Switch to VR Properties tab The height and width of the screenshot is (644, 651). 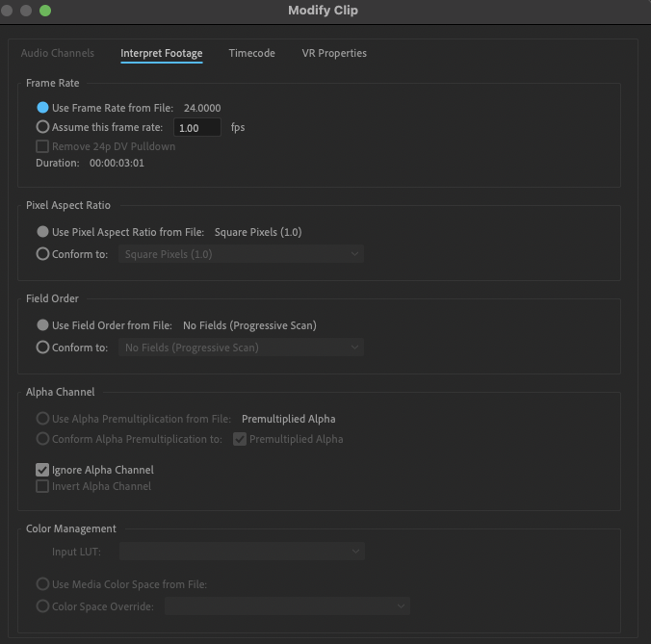334,53
